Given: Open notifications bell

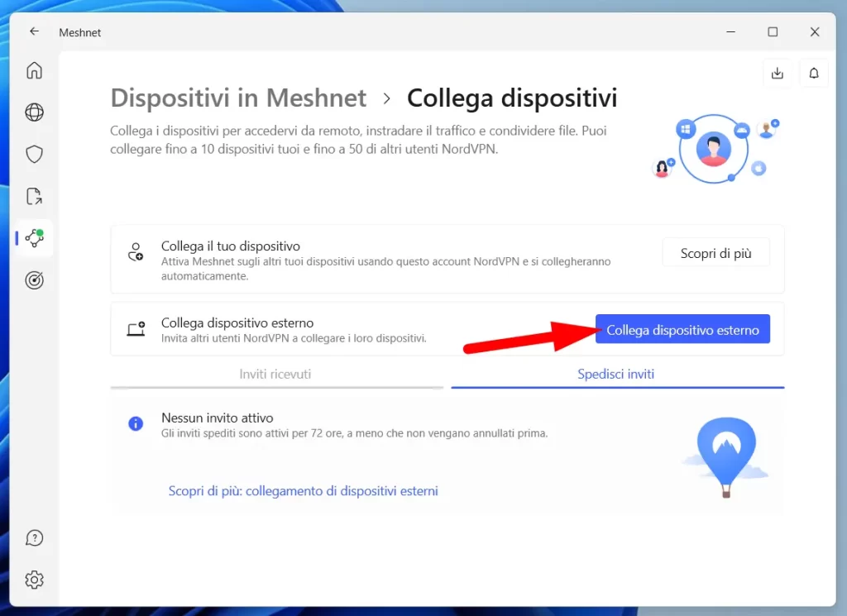Looking at the screenshot, I should pos(814,73).
